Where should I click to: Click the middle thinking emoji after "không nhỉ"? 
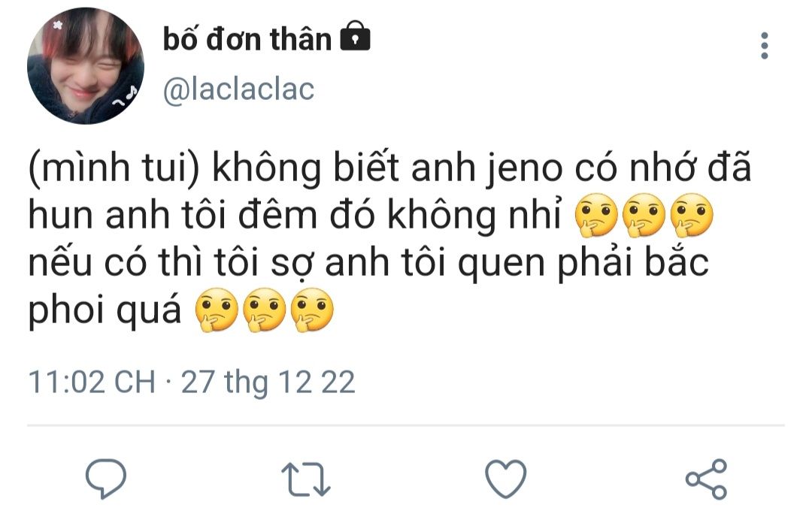click(644, 215)
